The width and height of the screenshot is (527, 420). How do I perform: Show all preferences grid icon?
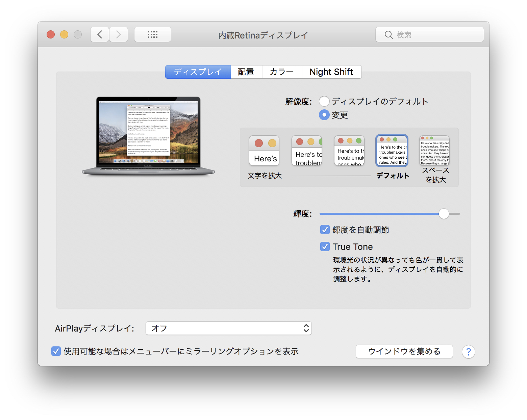pyautogui.click(x=153, y=34)
